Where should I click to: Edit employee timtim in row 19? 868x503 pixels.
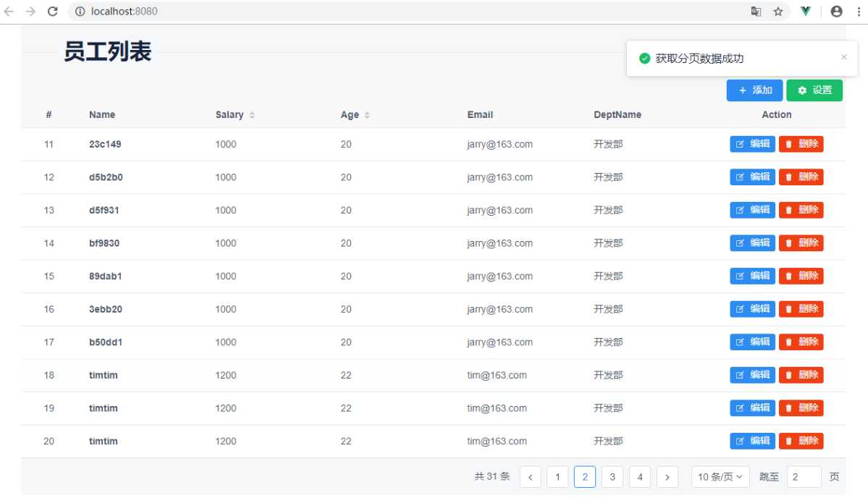click(752, 407)
